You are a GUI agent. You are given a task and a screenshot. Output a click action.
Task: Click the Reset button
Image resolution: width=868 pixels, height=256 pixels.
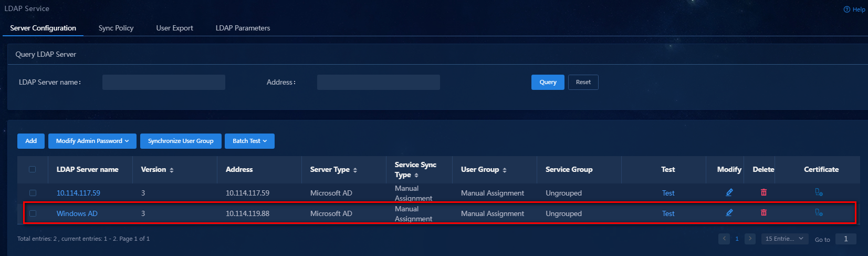tap(583, 82)
